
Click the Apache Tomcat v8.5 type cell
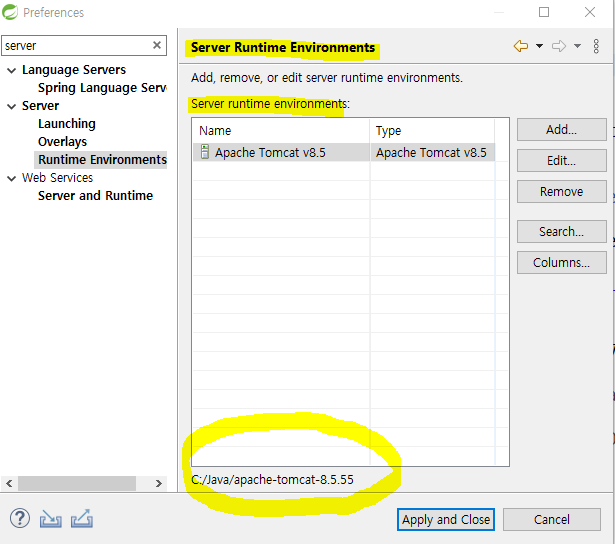coord(432,152)
